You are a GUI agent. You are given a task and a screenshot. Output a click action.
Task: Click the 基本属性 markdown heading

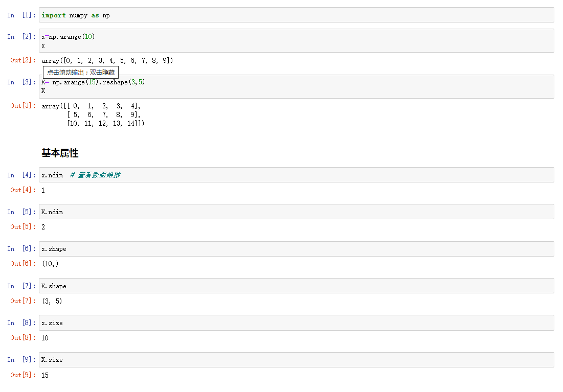60,153
